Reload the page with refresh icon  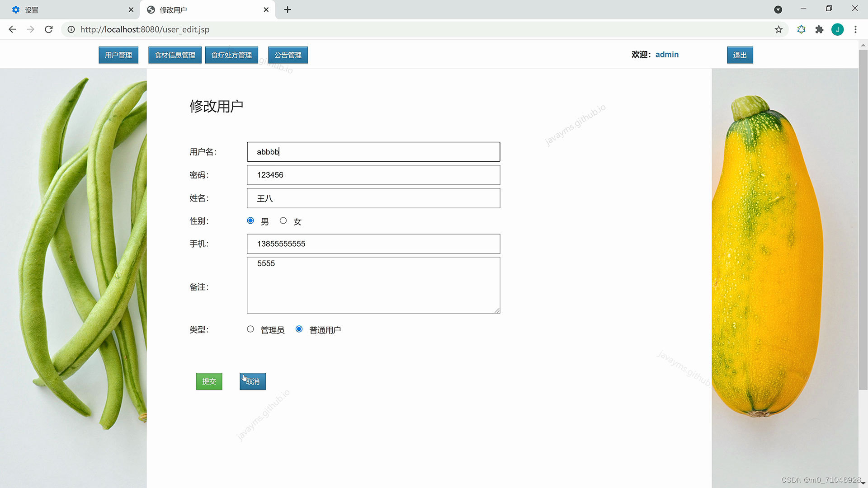(x=49, y=29)
